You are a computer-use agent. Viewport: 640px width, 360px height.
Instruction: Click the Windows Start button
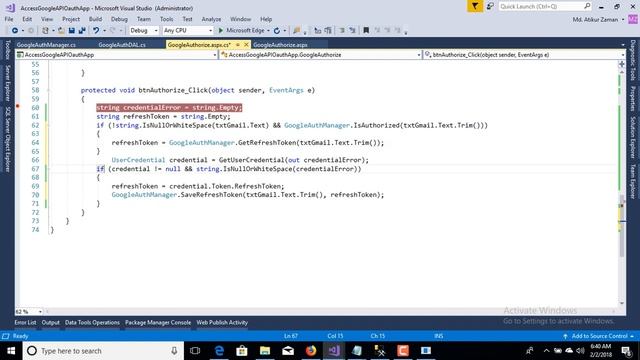[x=11, y=351]
